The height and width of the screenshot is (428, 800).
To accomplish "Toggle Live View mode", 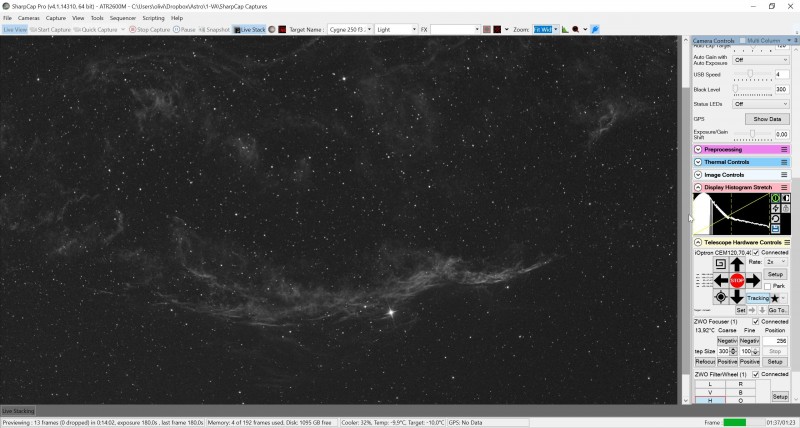I will 15,30.
